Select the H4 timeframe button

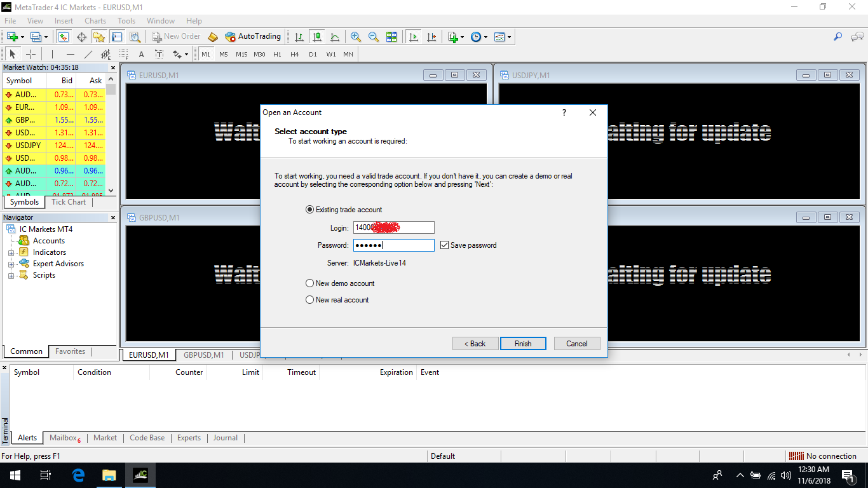tap(295, 54)
